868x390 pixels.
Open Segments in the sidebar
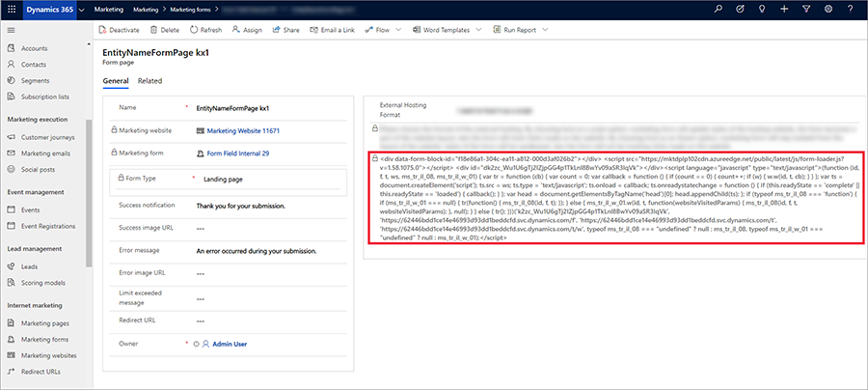35,80
